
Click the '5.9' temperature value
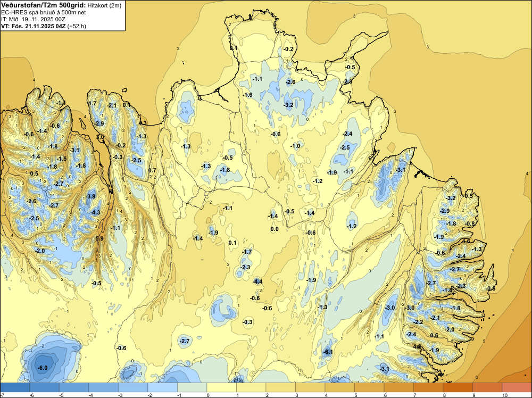pyautogui.click(x=99, y=238)
